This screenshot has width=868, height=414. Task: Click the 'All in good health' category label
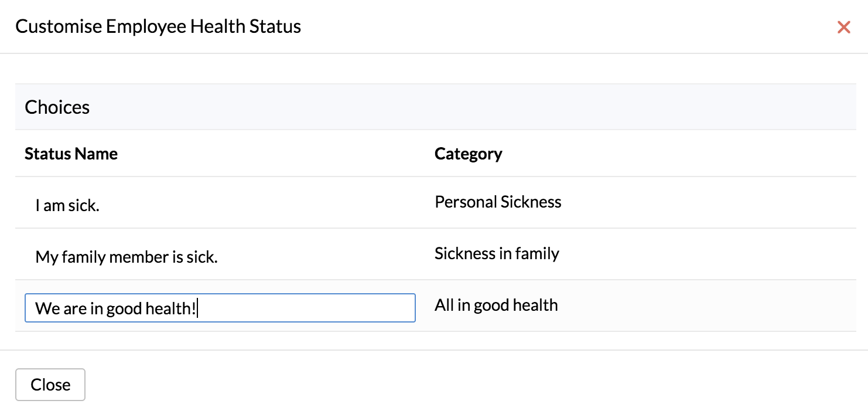click(x=496, y=305)
